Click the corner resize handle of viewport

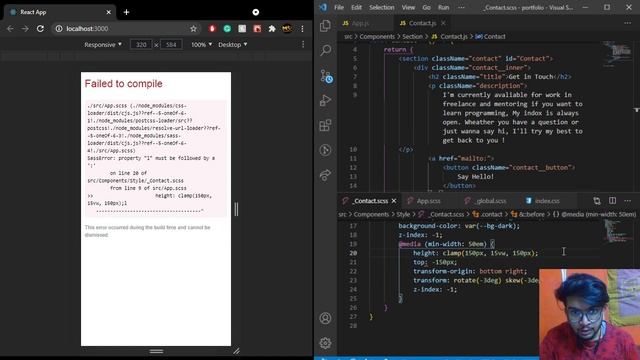point(236,351)
